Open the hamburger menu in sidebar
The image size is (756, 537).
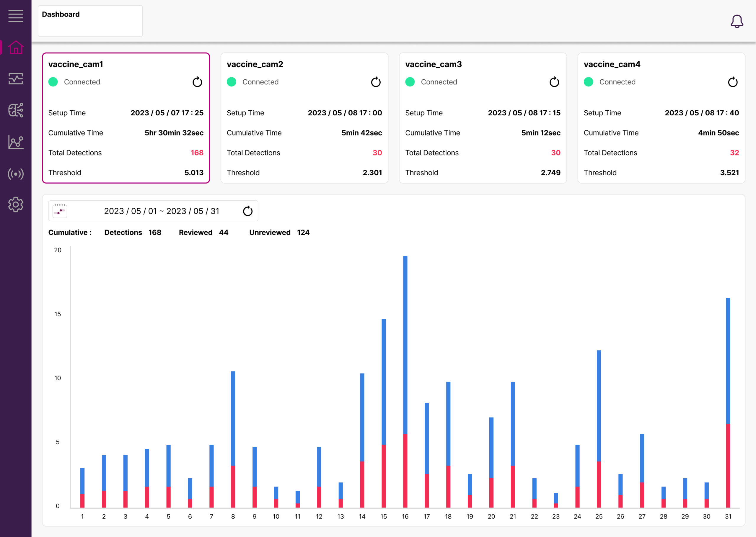(16, 16)
